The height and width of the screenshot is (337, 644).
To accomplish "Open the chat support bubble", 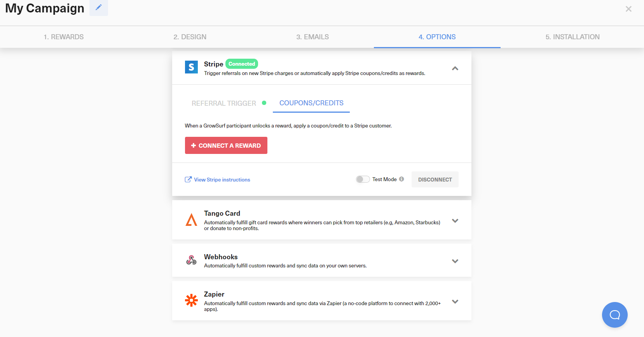I will [615, 315].
